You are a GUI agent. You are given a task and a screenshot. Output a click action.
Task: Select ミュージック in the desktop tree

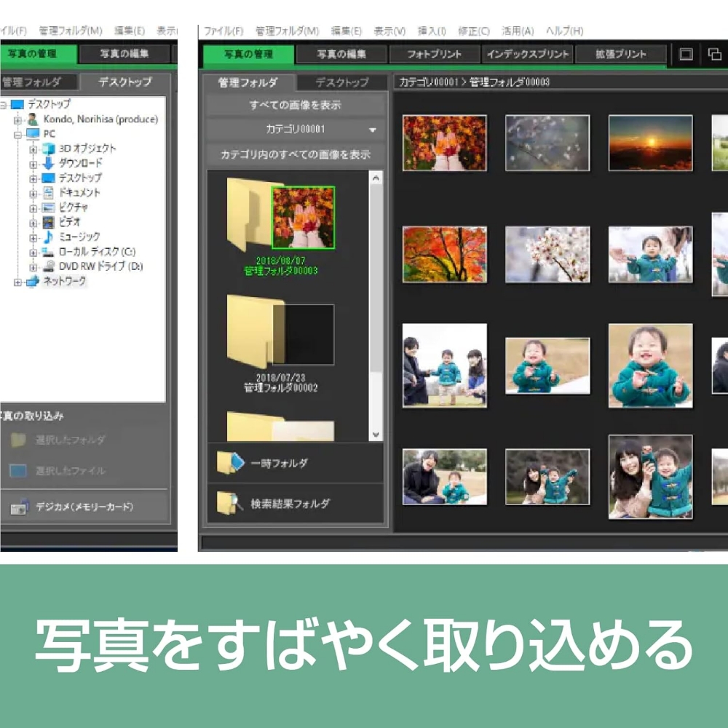coord(79,237)
